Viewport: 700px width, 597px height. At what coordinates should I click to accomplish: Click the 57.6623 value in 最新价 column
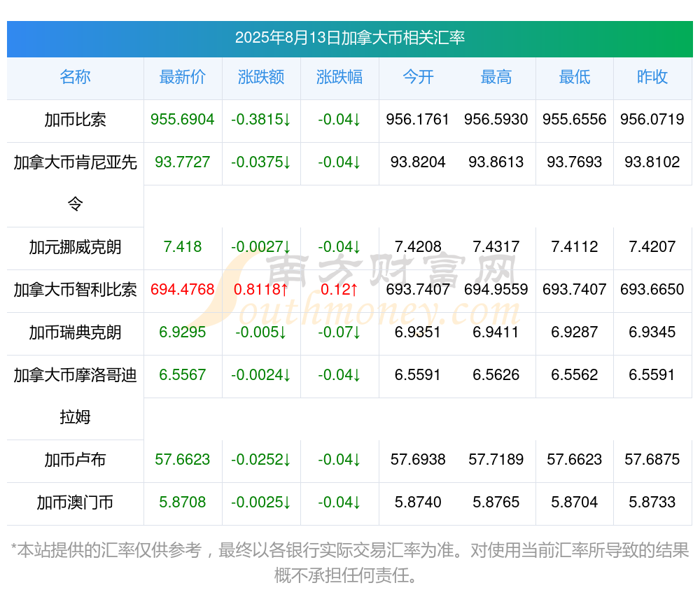183,460
